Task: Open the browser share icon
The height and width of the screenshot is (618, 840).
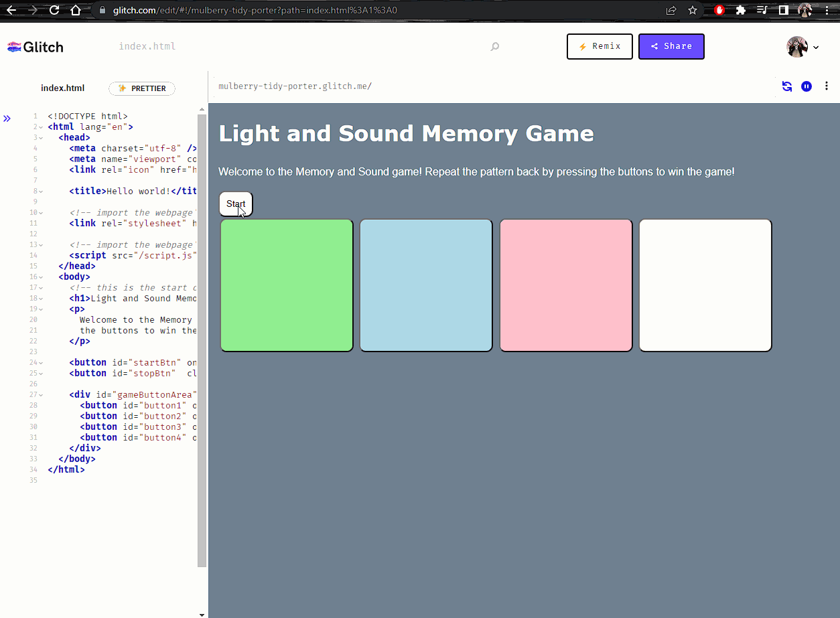Action: (x=671, y=10)
